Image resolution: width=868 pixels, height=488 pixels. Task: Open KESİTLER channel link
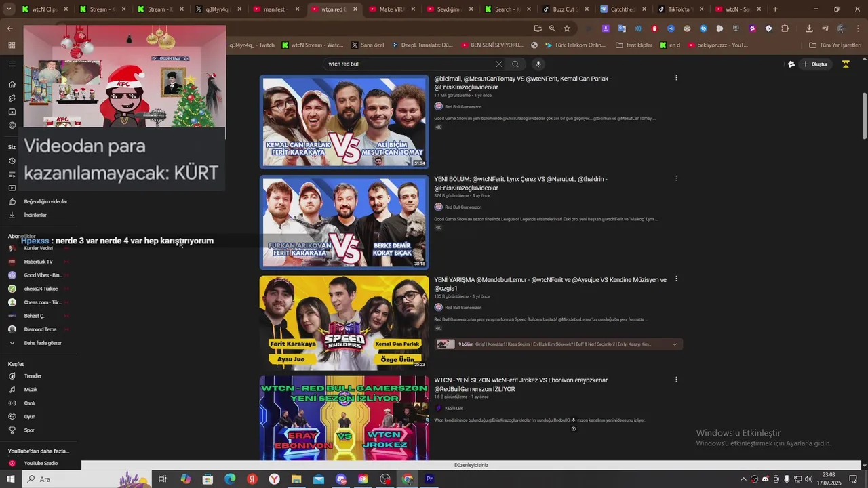pos(454,408)
